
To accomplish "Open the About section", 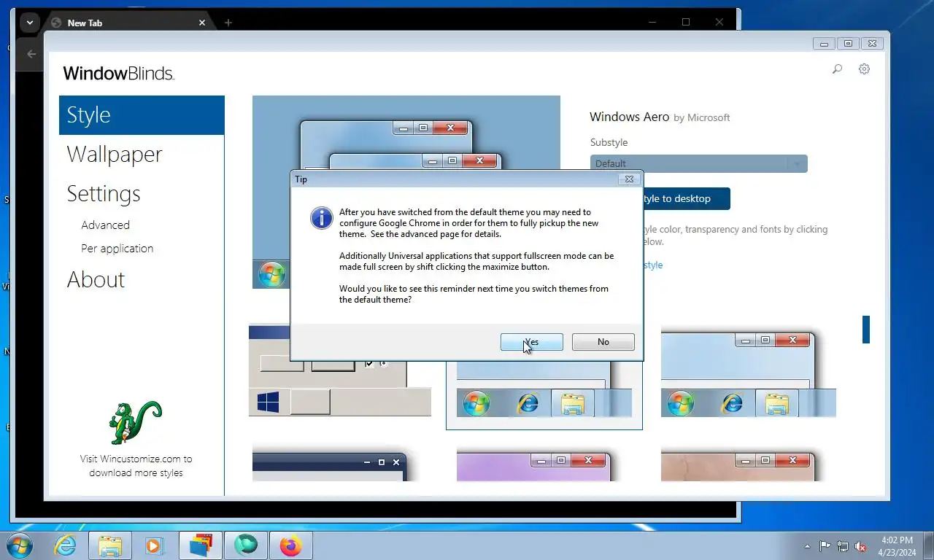I will [96, 280].
